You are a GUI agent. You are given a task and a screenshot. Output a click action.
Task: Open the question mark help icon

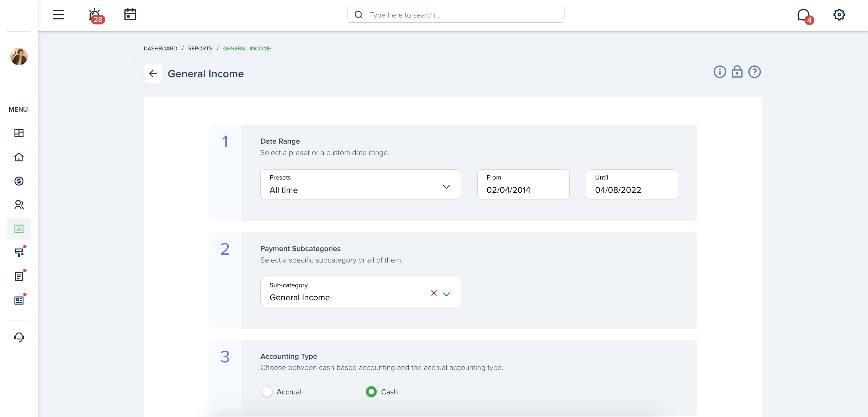[754, 72]
